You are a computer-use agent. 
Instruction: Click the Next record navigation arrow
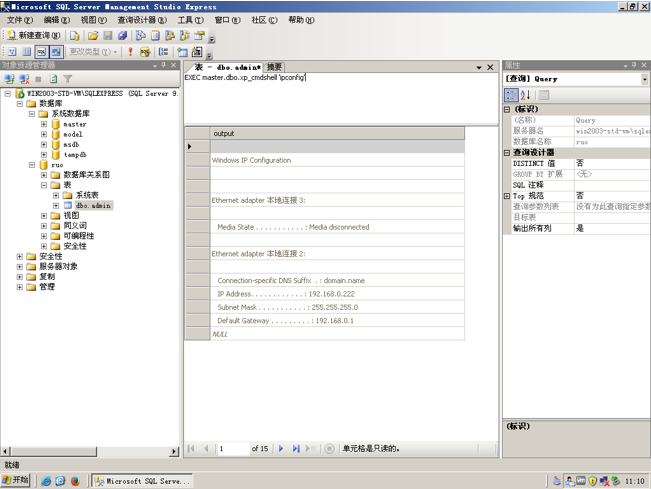(x=281, y=448)
